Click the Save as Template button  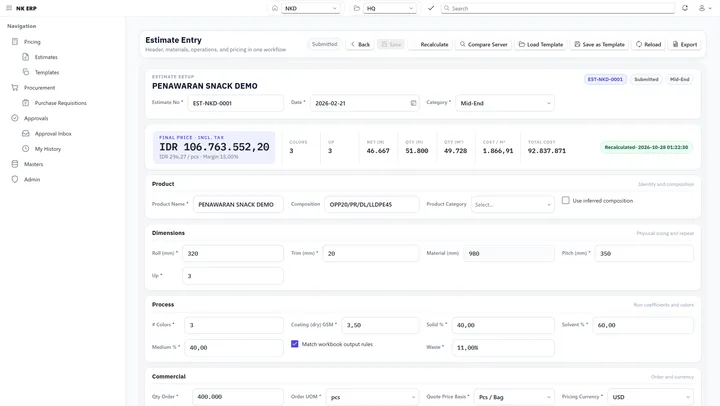tap(600, 45)
